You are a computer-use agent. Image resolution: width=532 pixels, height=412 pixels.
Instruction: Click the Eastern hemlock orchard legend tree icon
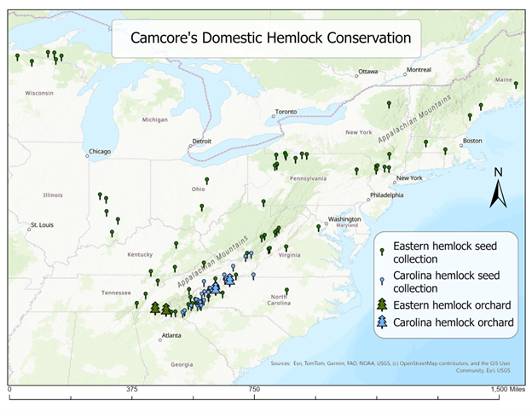coord(382,305)
